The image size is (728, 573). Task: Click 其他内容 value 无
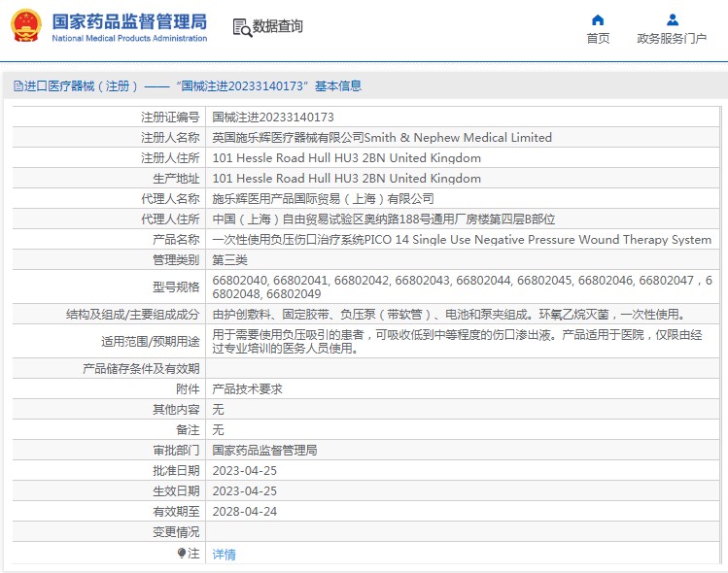[x=218, y=409]
